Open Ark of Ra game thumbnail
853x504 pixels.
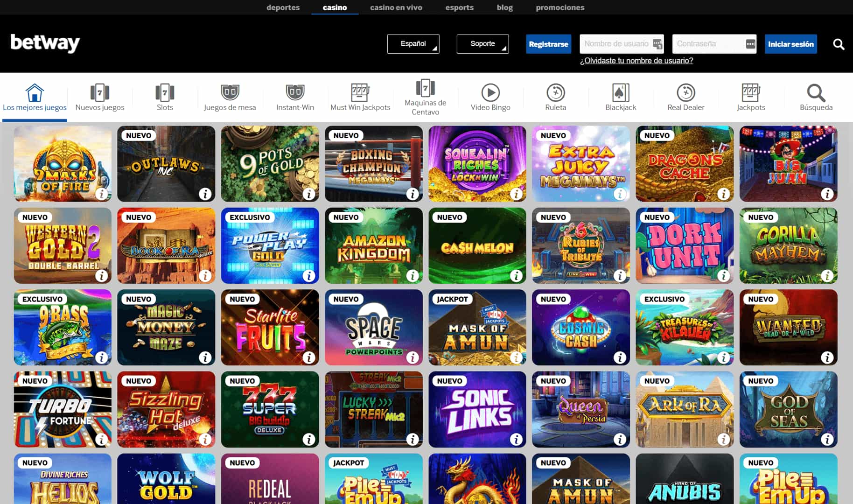click(x=684, y=409)
